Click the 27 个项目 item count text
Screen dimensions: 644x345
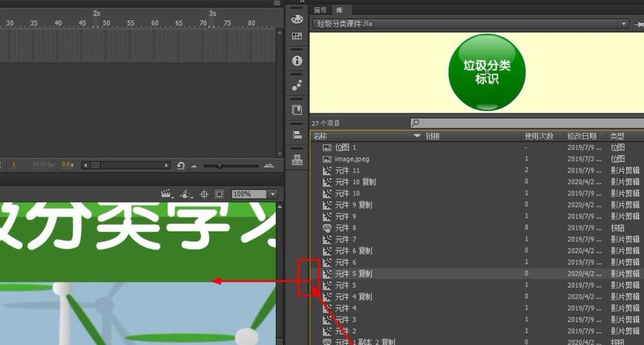coord(326,123)
